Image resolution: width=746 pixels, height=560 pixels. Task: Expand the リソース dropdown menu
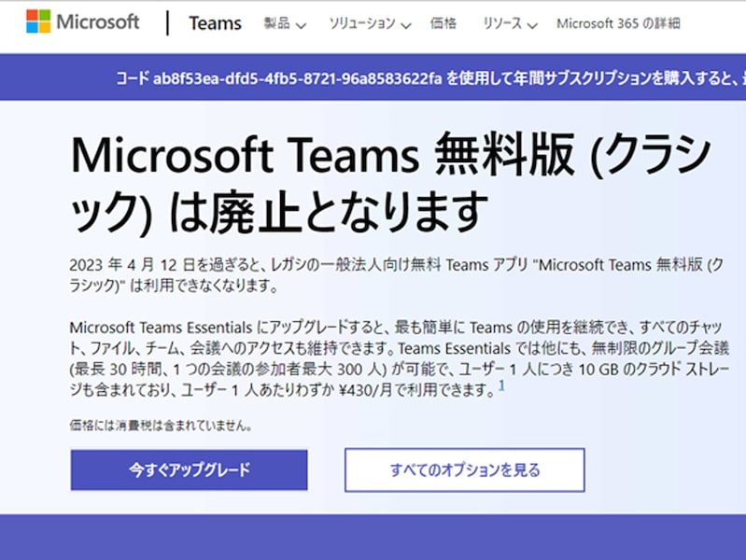510,23
